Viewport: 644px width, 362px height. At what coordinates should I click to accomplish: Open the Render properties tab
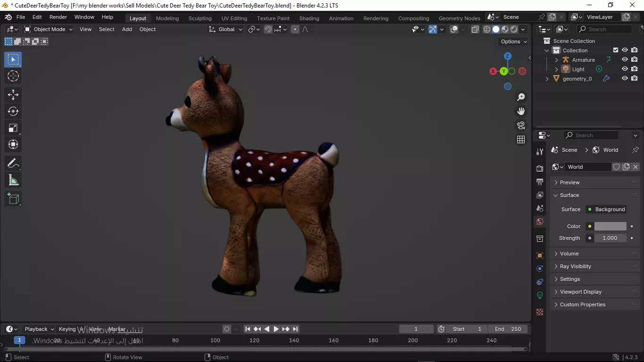(540, 168)
